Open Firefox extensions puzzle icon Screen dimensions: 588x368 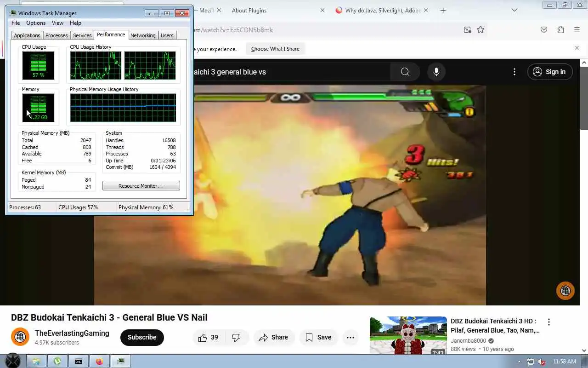560,30
